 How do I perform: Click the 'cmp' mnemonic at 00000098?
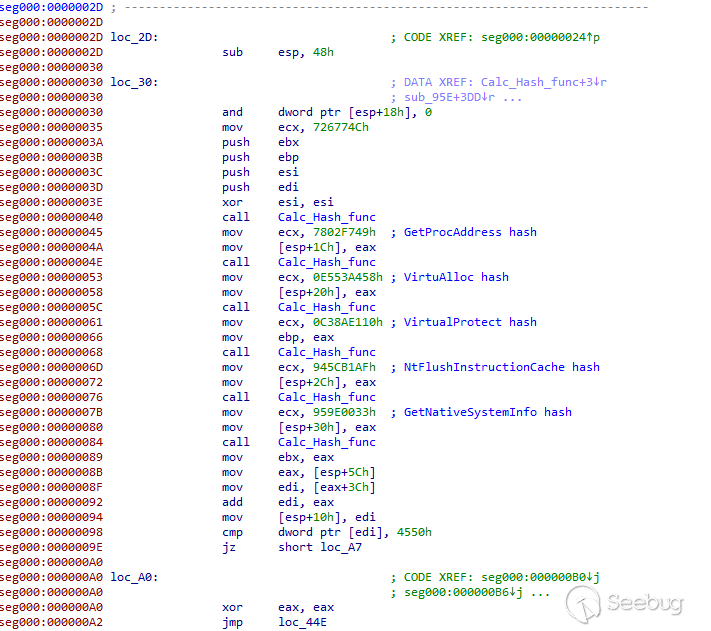click(232, 532)
